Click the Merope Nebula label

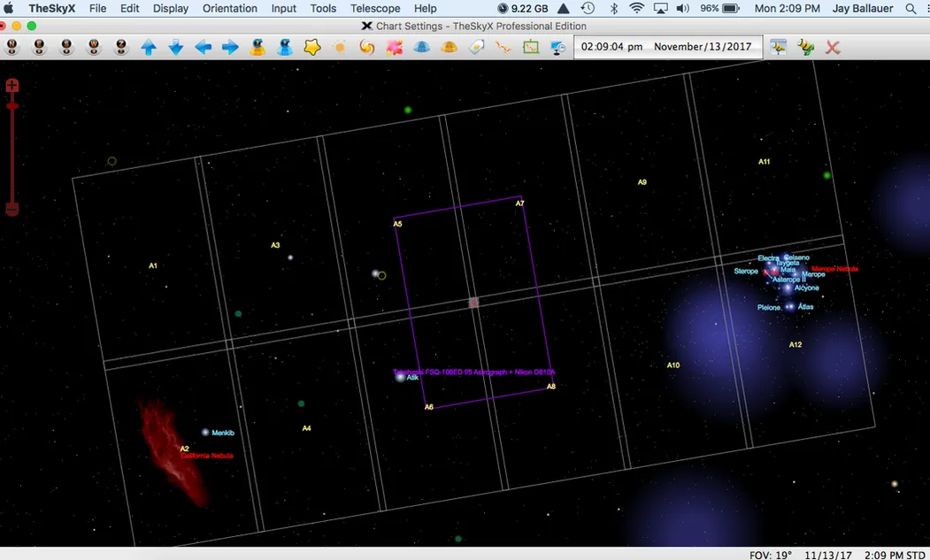tap(834, 269)
